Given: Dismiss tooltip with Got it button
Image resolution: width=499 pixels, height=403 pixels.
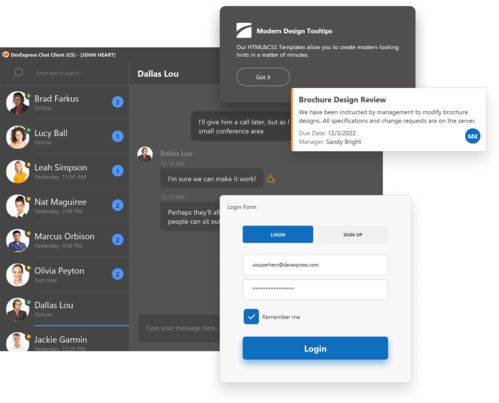Looking at the screenshot, I should click(263, 77).
